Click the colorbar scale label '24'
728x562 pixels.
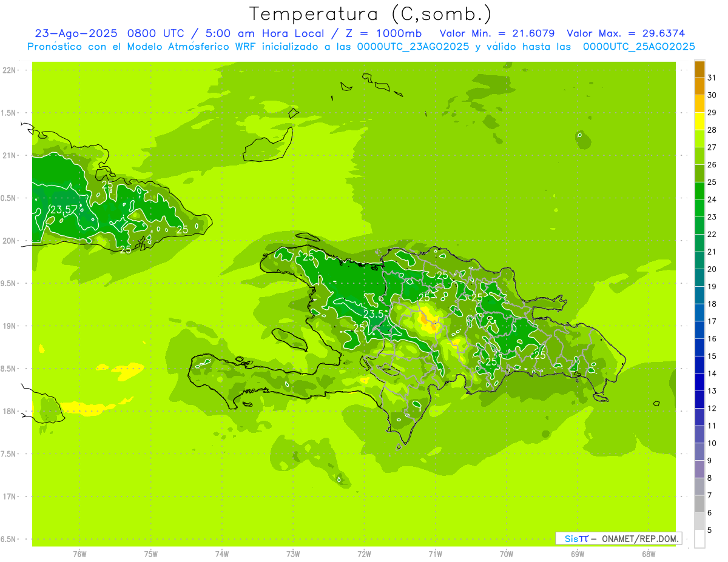click(712, 199)
